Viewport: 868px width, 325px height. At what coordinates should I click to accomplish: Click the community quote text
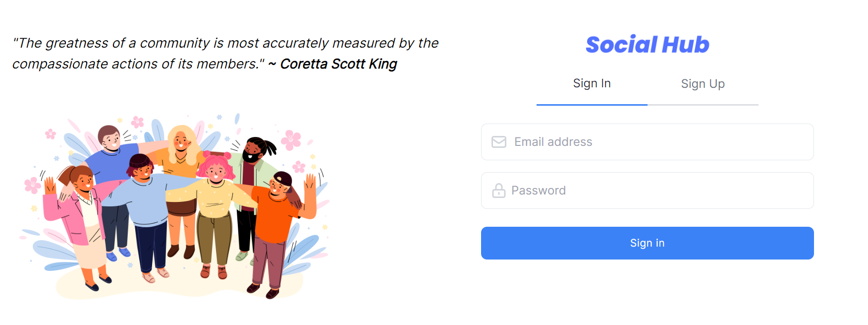tap(225, 54)
